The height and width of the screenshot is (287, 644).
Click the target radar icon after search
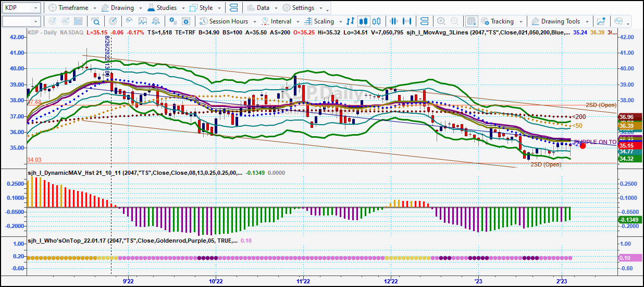click(113, 21)
